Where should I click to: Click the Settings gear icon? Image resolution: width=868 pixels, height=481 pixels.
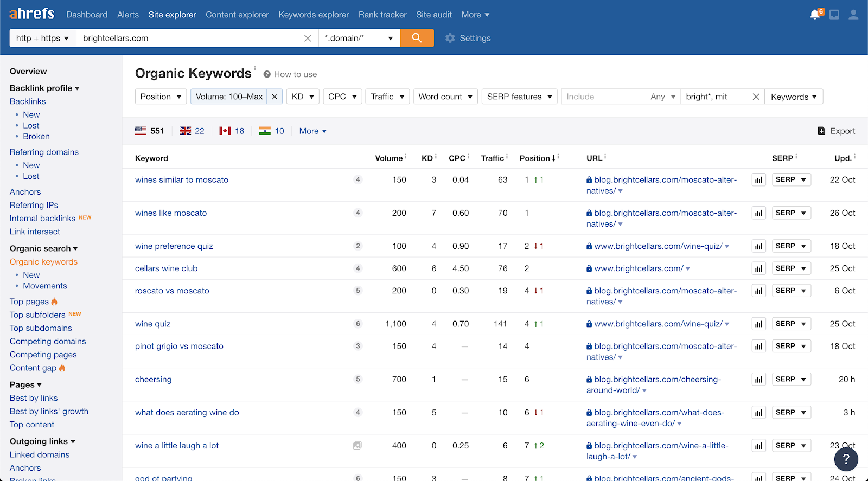[x=450, y=38]
